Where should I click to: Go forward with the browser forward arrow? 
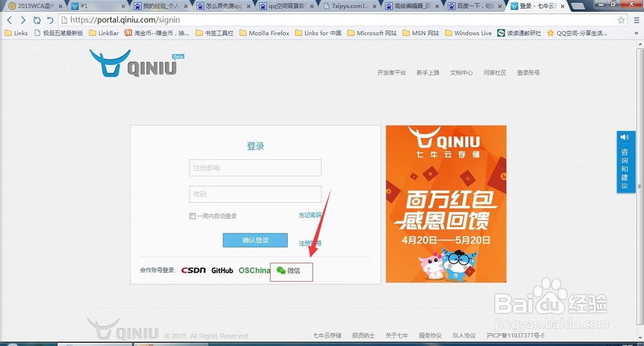pyautogui.click(x=23, y=20)
